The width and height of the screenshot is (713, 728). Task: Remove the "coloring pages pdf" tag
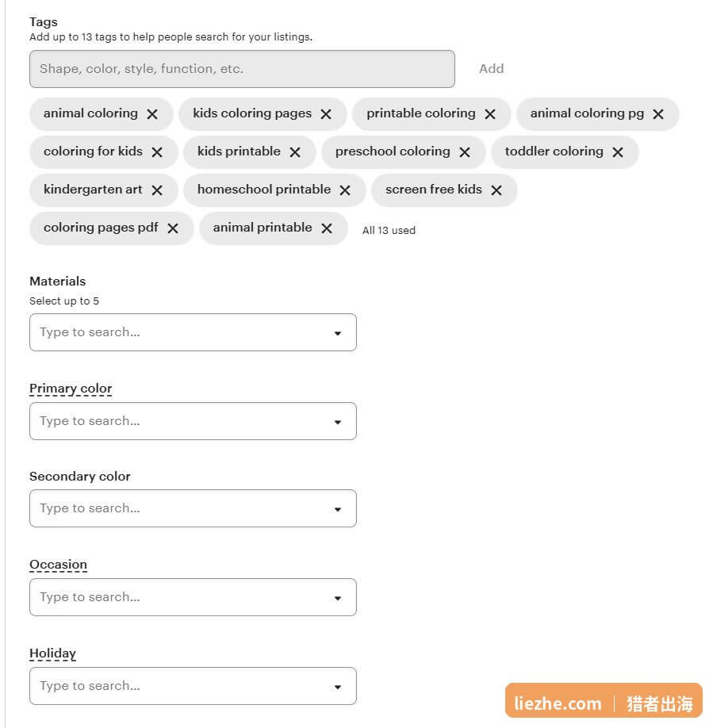click(x=173, y=228)
